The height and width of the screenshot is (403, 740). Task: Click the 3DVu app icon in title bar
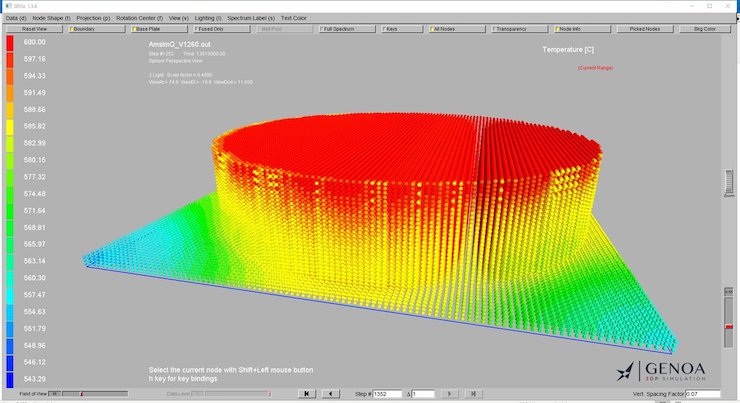8,6
